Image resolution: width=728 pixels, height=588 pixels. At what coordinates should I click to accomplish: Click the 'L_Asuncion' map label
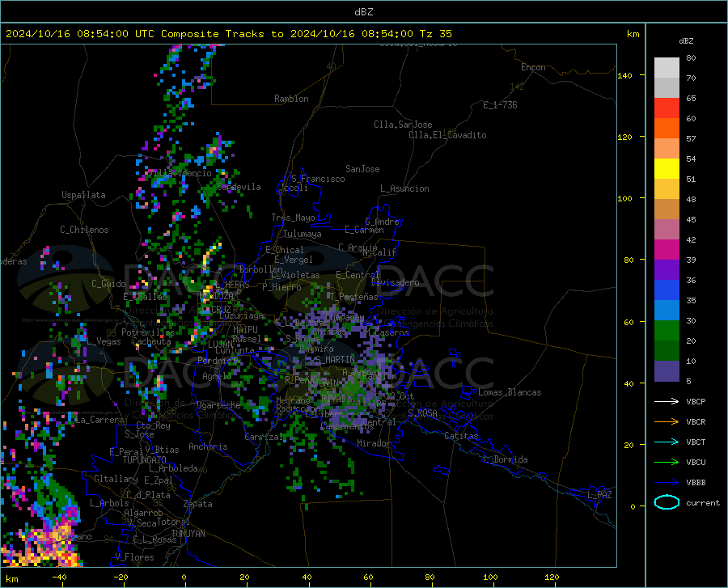(404, 188)
